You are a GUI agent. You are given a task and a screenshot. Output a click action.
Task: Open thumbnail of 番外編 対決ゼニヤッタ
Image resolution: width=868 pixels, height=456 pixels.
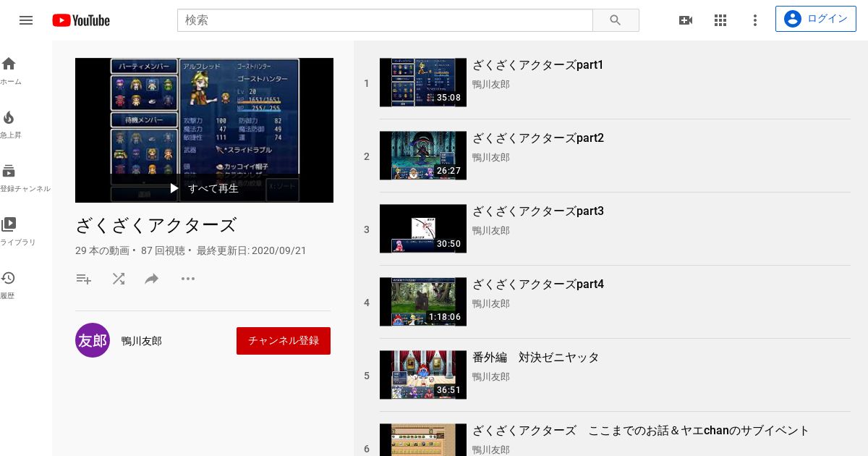tap(423, 375)
